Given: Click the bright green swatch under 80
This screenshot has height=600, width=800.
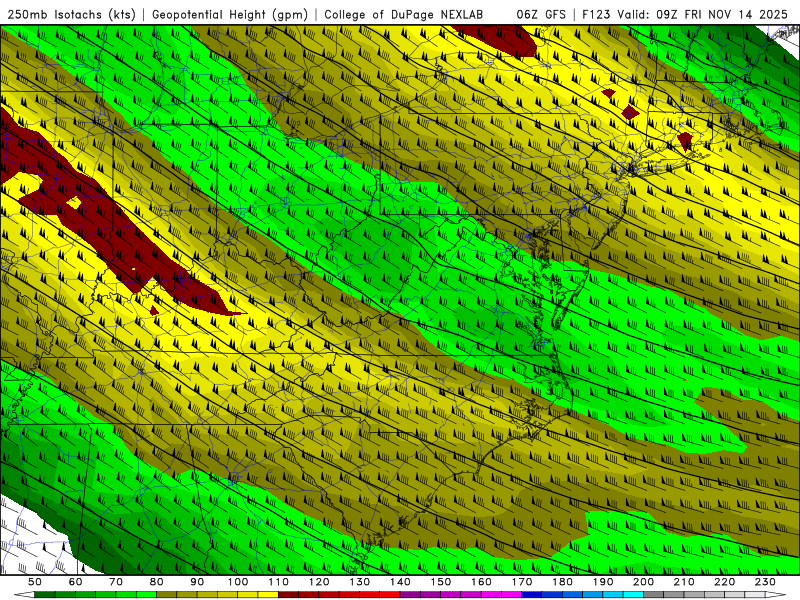Looking at the screenshot, I should click(146, 595).
